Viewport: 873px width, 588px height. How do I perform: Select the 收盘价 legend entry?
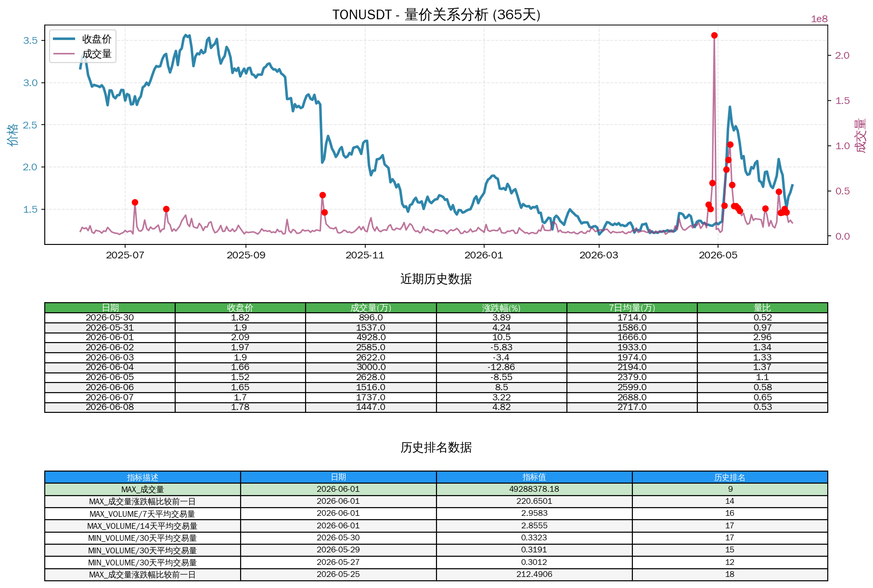(x=82, y=39)
